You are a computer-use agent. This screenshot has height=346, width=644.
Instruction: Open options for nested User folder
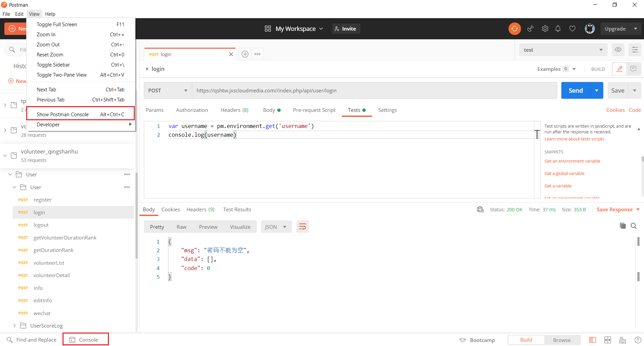pyautogui.click(x=127, y=187)
